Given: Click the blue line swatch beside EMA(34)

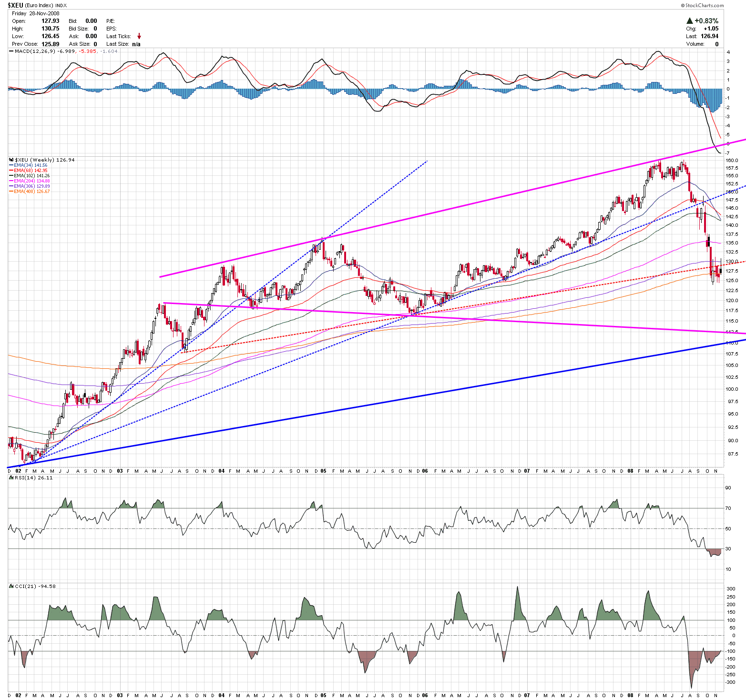Looking at the screenshot, I should [x=11, y=165].
